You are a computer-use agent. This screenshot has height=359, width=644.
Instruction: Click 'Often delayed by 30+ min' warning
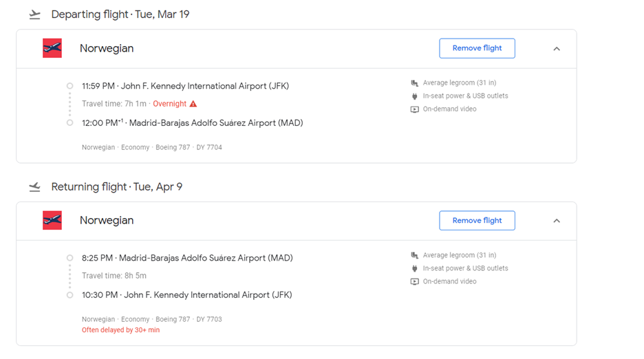click(x=120, y=330)
